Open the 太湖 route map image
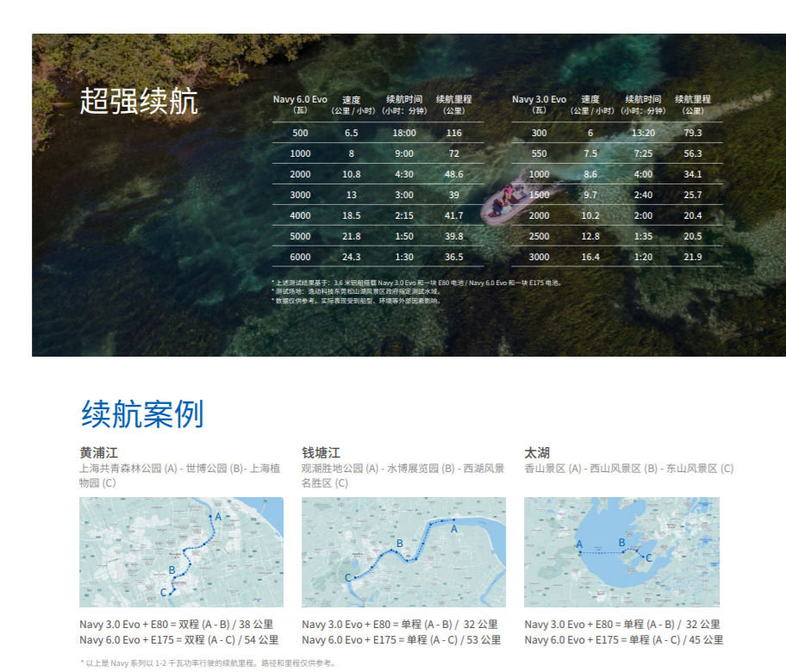The width and height of the screenshot is (786, 672). click(x=621, y=552)
